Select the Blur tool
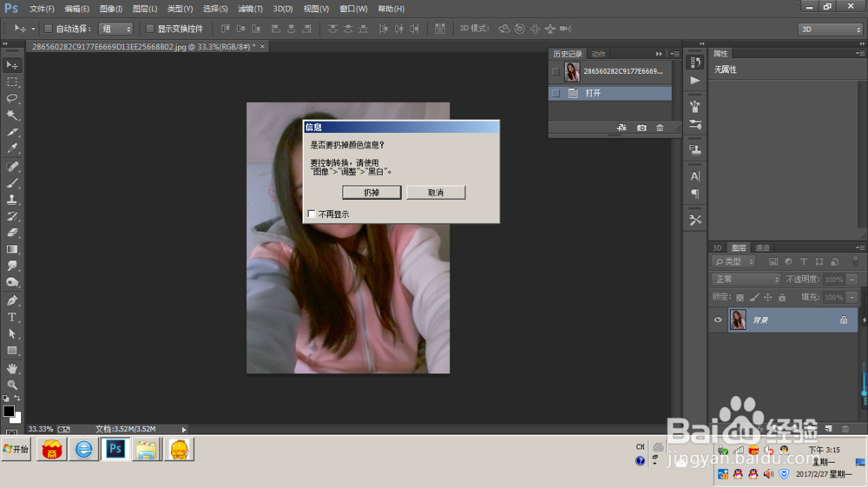 tap(11, 266)
